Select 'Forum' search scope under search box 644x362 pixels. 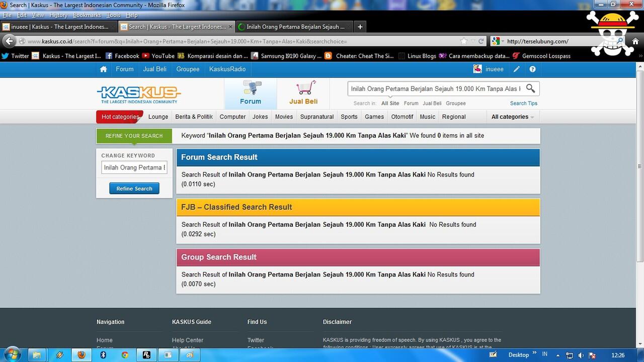(x=411, y=104)
